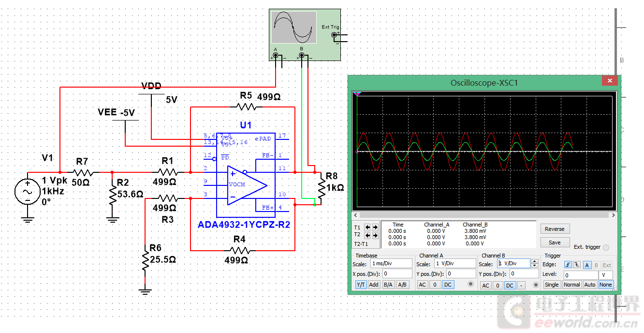Increase Channel B scale with spinner
The width and height of the screenshot is (644, 333).
[x=534, y=261]
